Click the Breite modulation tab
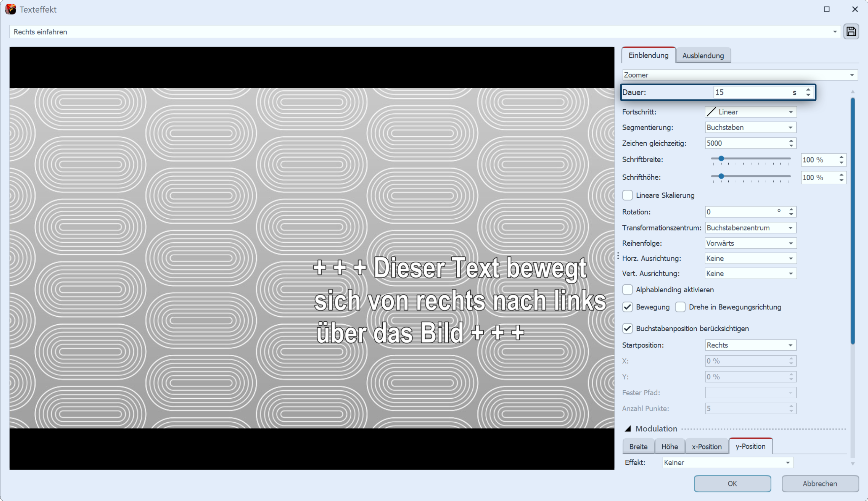The width and height of the screenshot is (868, 501). (x=639, y=446)
